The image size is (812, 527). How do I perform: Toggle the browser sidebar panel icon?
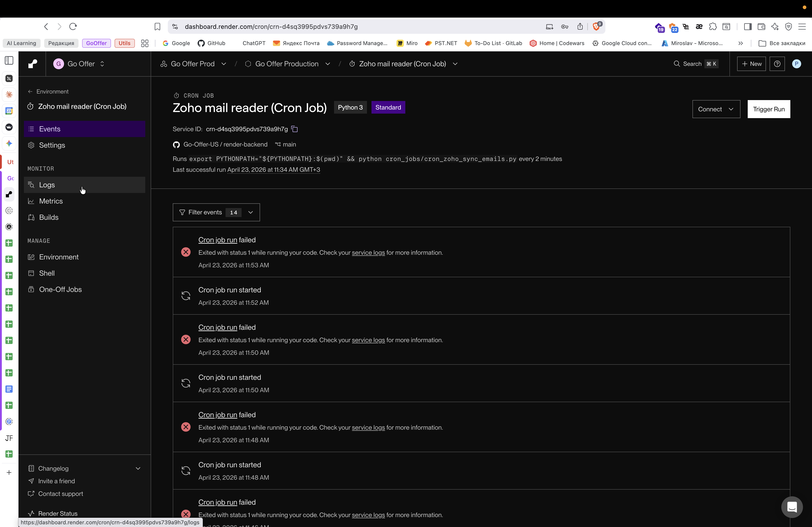(x=747, y=27)
